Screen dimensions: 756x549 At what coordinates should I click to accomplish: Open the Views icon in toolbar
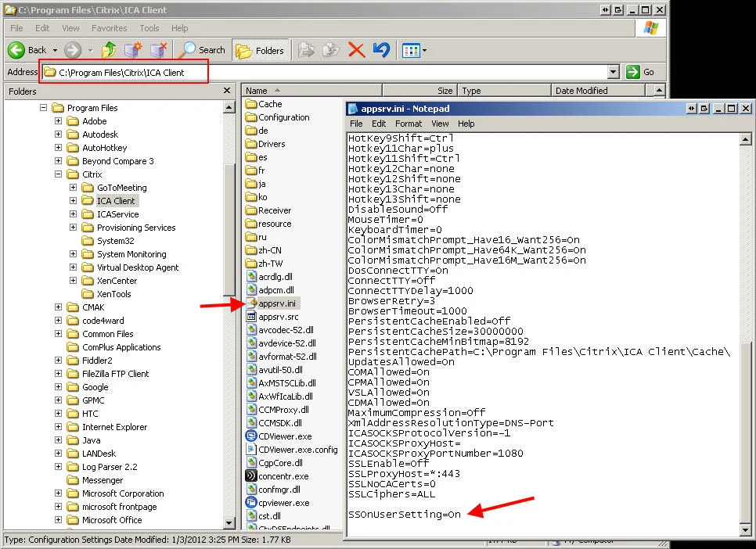click(414, 50)
